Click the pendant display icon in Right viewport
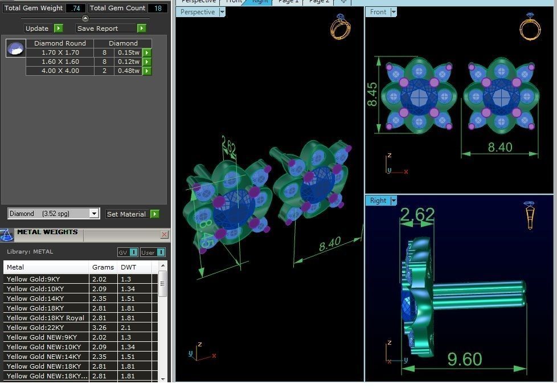 530,215
